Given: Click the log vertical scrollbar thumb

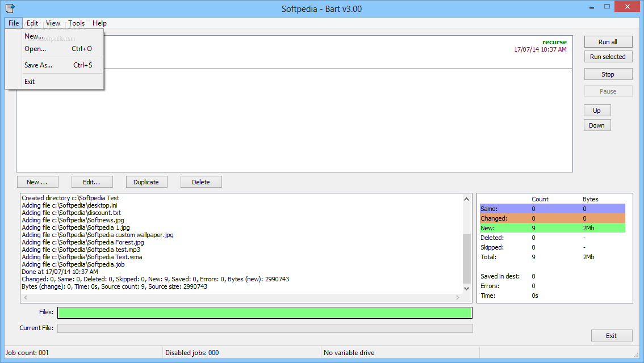Looking at the screenshot, I should pos(467,259).
